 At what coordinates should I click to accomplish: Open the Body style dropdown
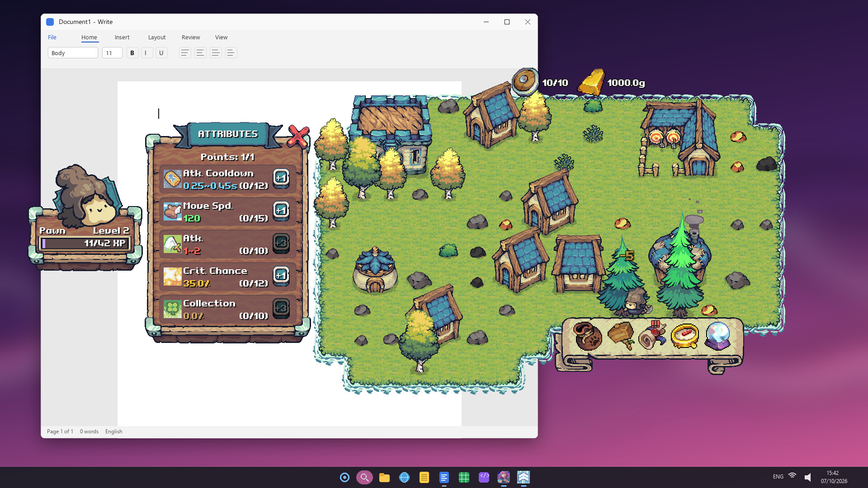coord(73,53)
